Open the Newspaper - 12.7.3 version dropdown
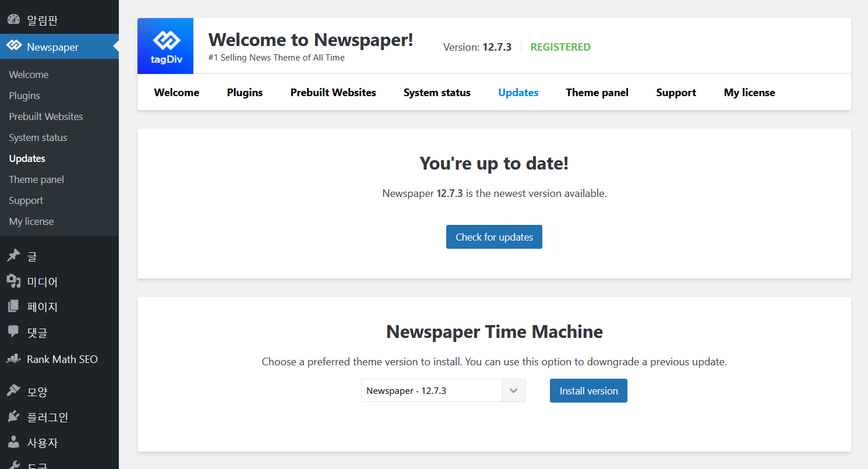The width and height of the screenshot is (868, 469). click(443, 390)
